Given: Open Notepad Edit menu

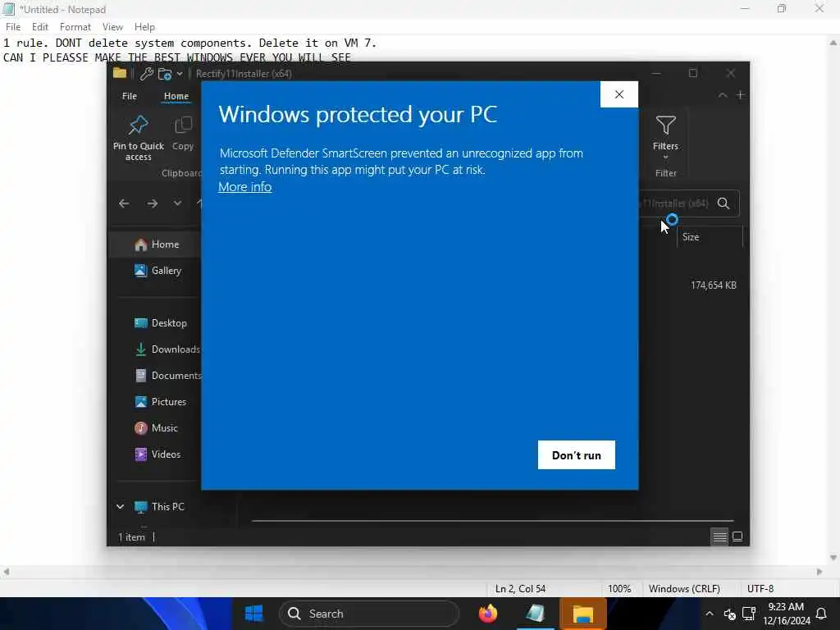Looking at the screenshot, I should 39,27.
